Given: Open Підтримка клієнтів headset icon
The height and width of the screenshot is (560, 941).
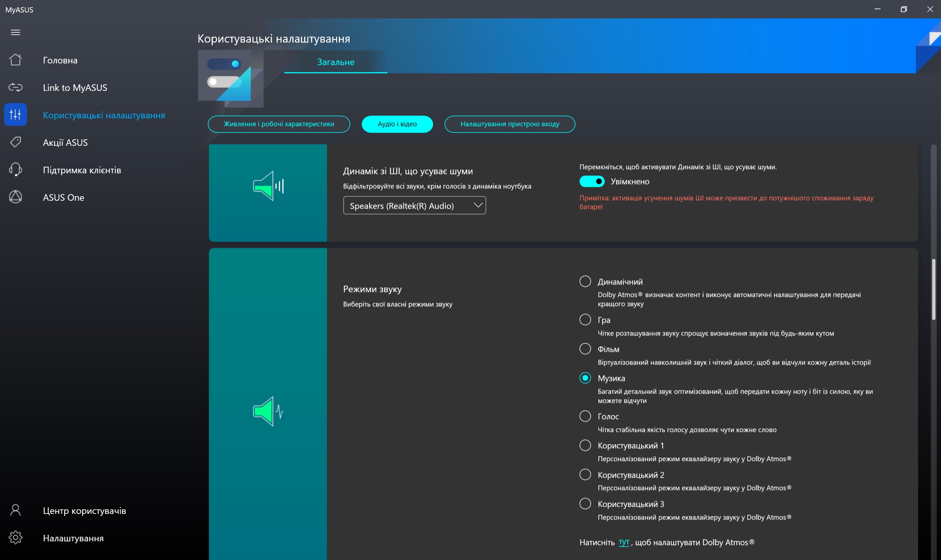Looking at the screenshot, I should pyautogui.click(x=15, y=170).
